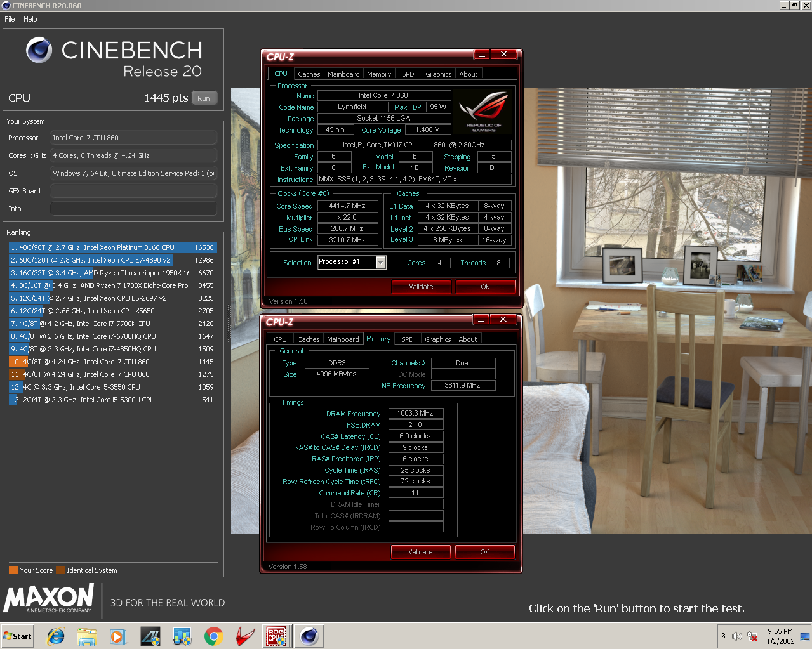The width and height of the screenshot is (812, 649).
Task: Open Graphics tab in upper CPU-Z window
Action: click(x=439, y=74)
